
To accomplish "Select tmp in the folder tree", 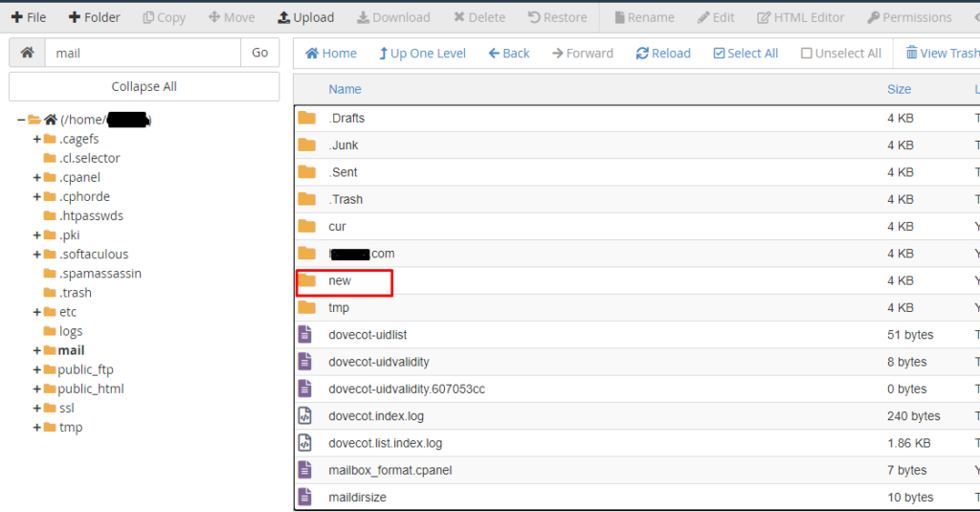I will point(71,428).
